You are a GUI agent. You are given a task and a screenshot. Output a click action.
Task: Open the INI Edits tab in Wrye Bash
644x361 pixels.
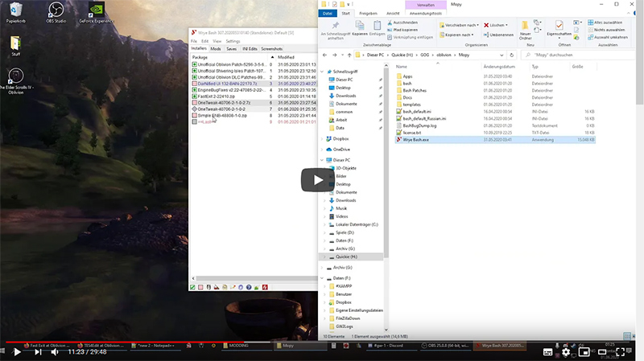point(250,49)
